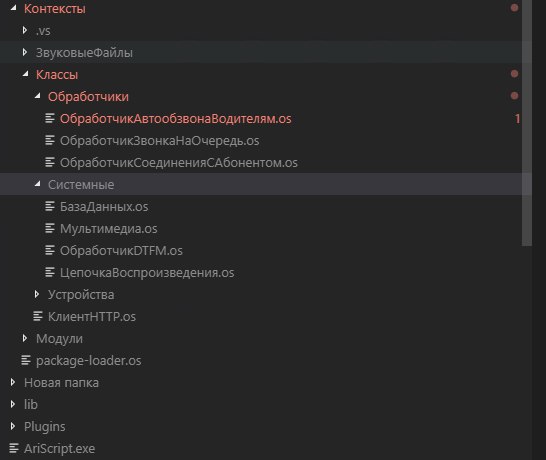Viewport: 546px width, 460px height.
Task: Expand the Устройства folder arrow
Action: coord(37,294)
